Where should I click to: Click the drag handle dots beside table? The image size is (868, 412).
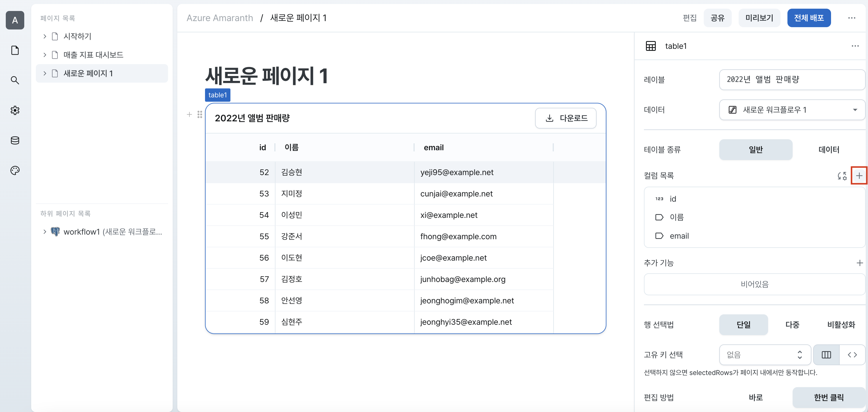click(x=200, y=115)
